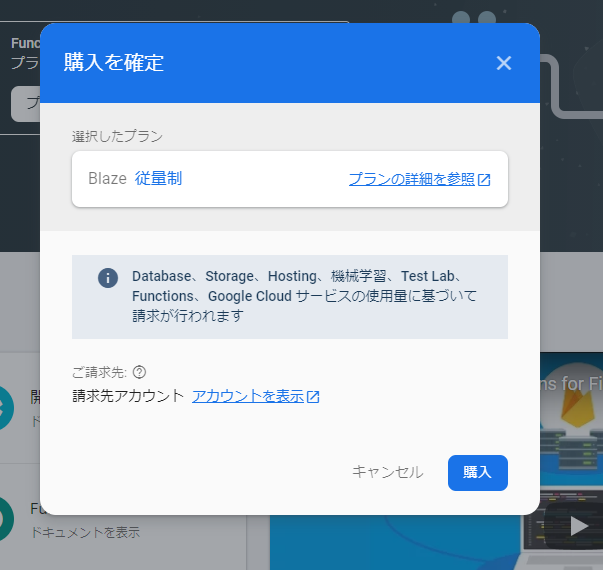Click external-link icon beside アカウントを表示

pos(313,396)
